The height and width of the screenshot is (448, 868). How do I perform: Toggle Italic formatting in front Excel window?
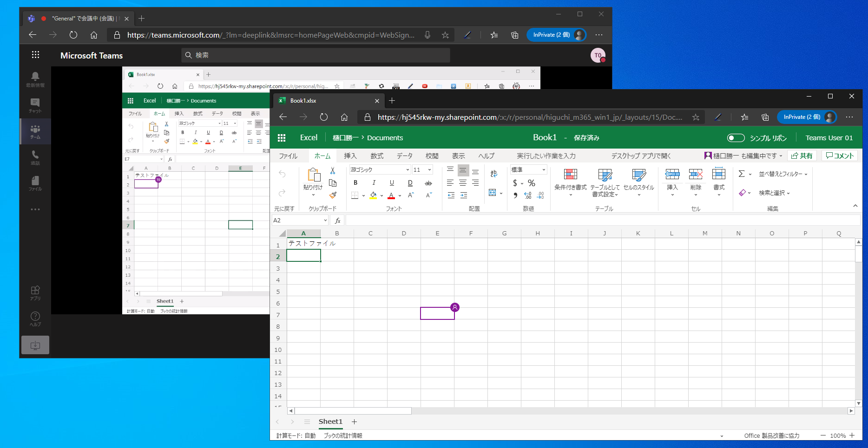[374, 183]
